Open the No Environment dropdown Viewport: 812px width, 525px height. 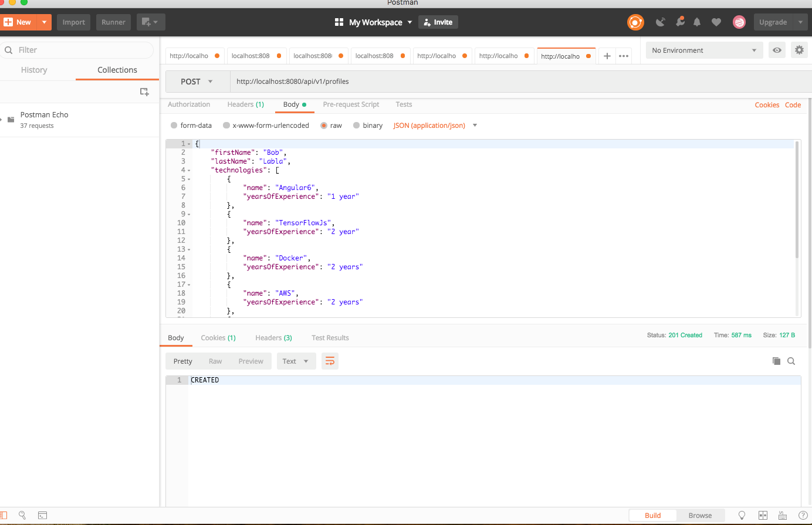(x=704, y=50)
